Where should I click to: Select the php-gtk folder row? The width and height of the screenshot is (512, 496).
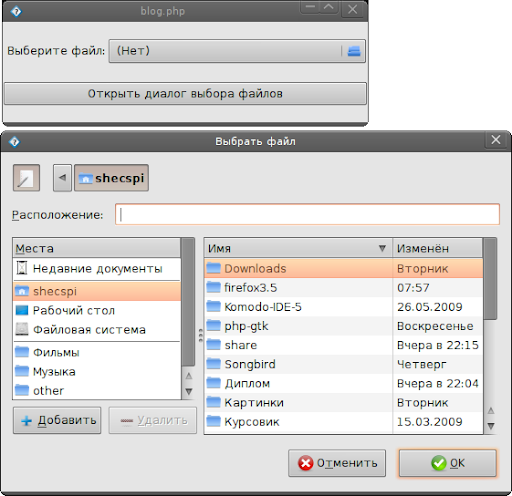pyautogui.click(x=343, y=326)
